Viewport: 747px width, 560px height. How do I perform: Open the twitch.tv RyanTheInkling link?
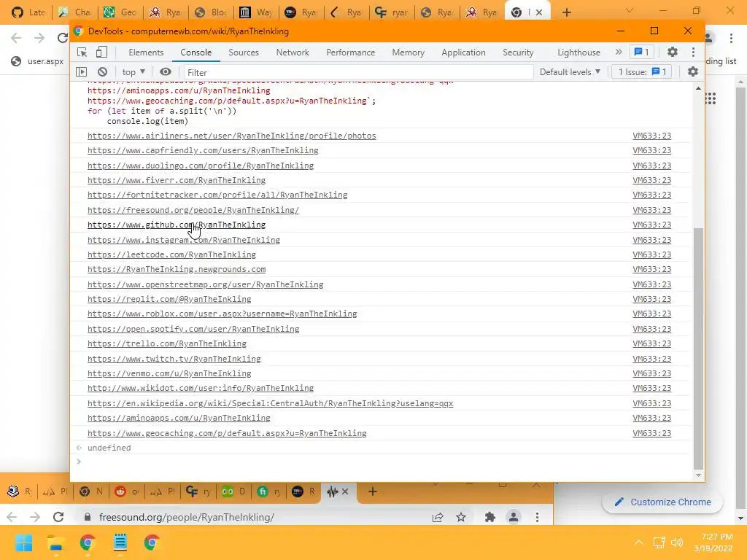174,359
